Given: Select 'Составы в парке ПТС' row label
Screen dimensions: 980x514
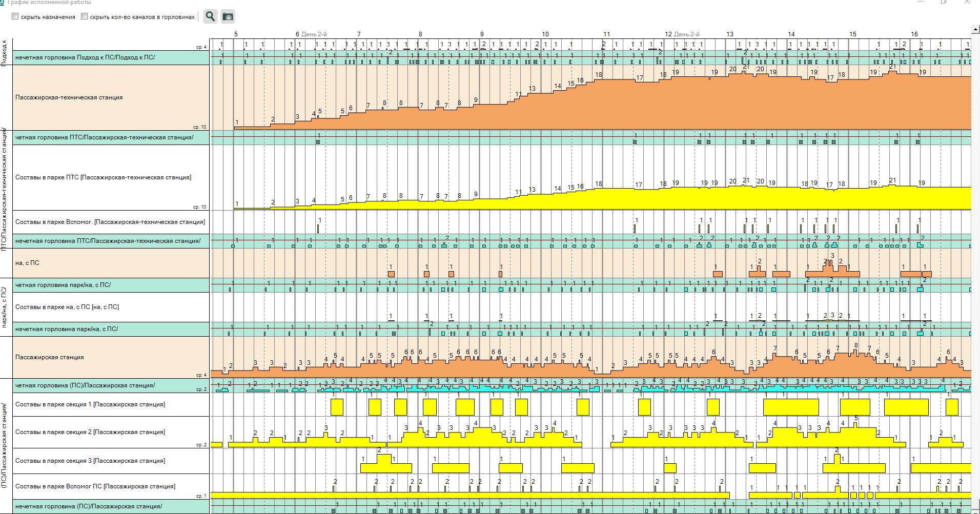Looking at the screenshot, I should click(x=103, y=177).
